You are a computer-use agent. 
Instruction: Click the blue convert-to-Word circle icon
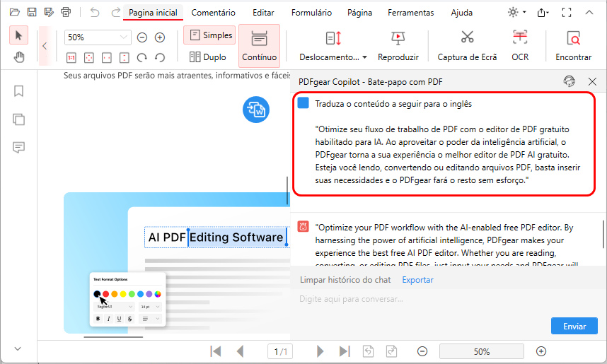[256, 110]
